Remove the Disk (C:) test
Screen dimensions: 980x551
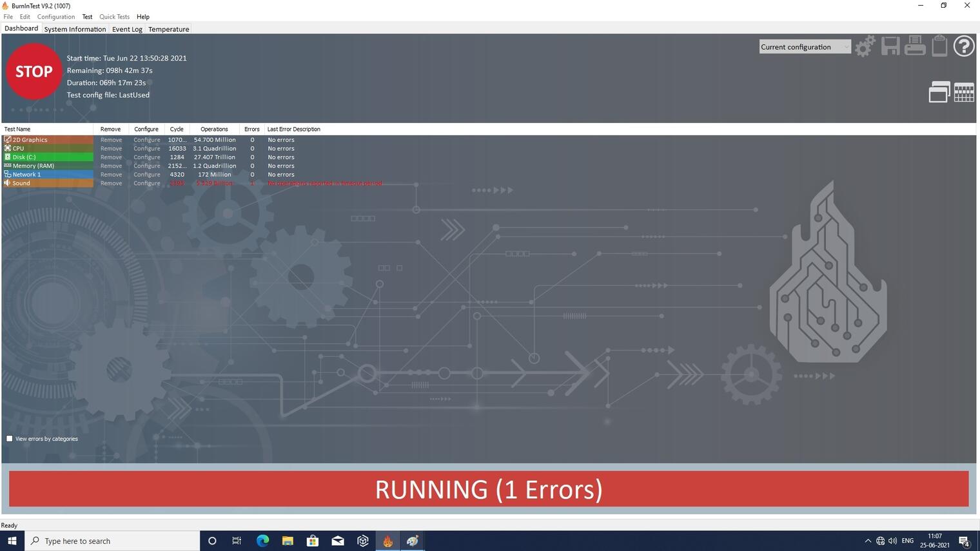pyautogui.click(x=111, y=157)
